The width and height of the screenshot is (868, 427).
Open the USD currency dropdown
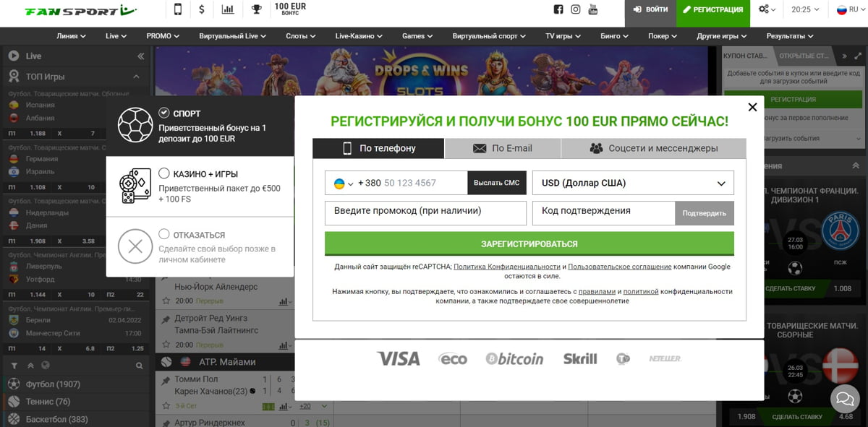[633, 183]
